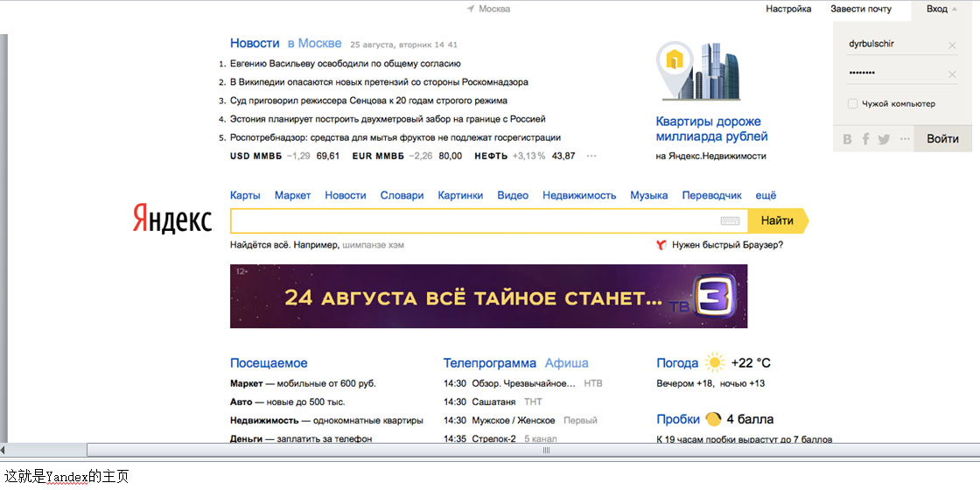The height and width of the screenshot is (490, 980).
Task: Click Авто — новые до 500 тыс.
Action: coord(288,402)
